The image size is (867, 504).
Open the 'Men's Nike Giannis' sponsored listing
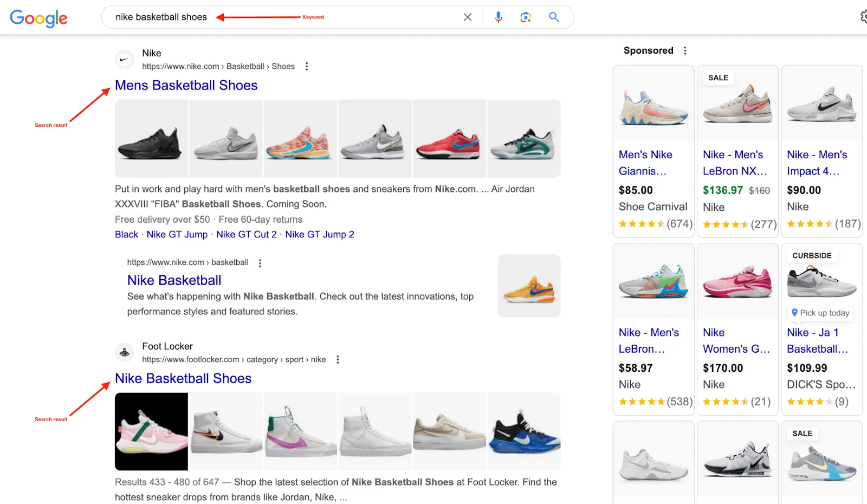click(646, 163)
